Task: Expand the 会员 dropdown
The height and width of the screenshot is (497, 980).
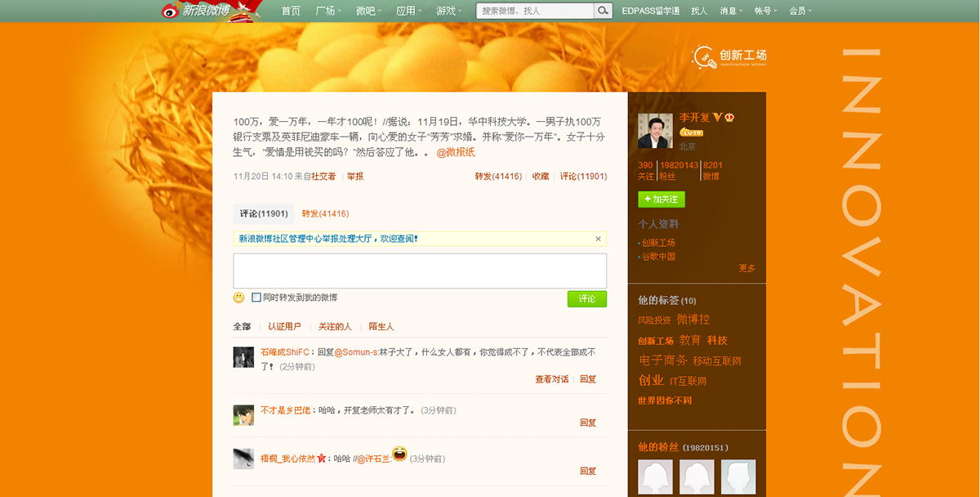Action: [x=800, y=11]
